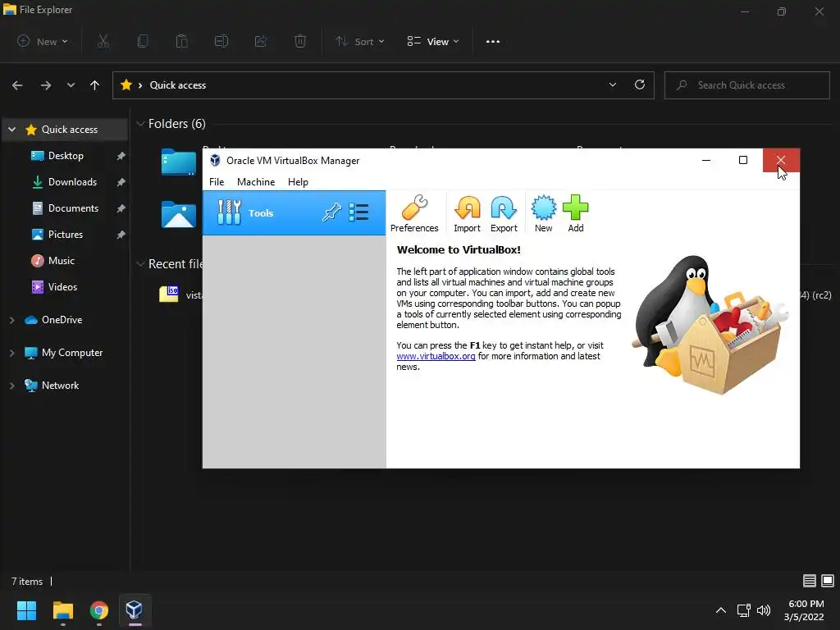This screenshot has height=630, width=840.
Task: Open the View dropdown in File Explorer
Action: (433, 41)
